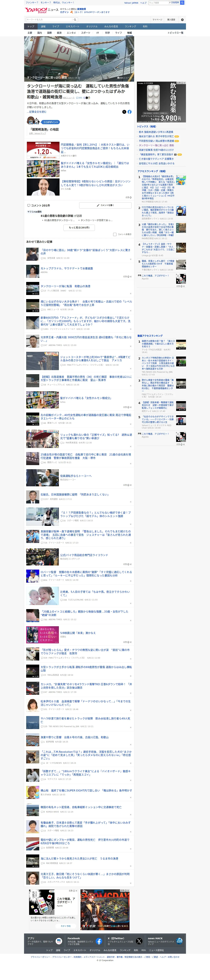Open the ライブ tab

pos(56,27)
